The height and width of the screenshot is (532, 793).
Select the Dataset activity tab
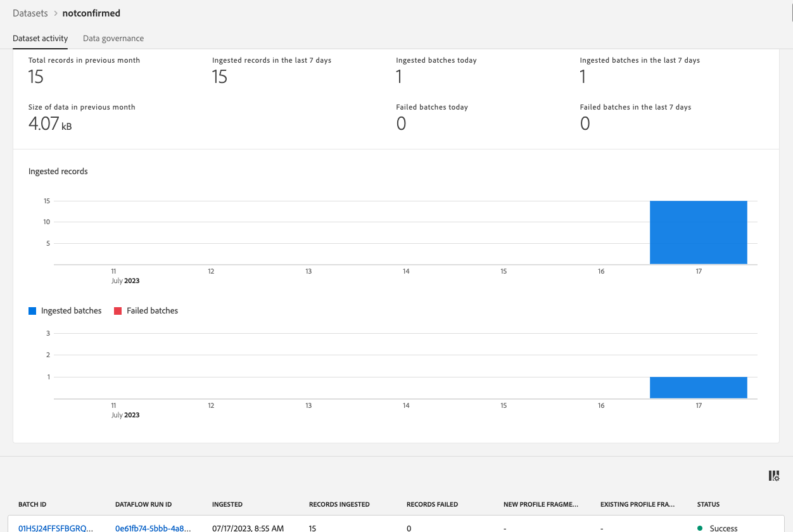point(41,39)
